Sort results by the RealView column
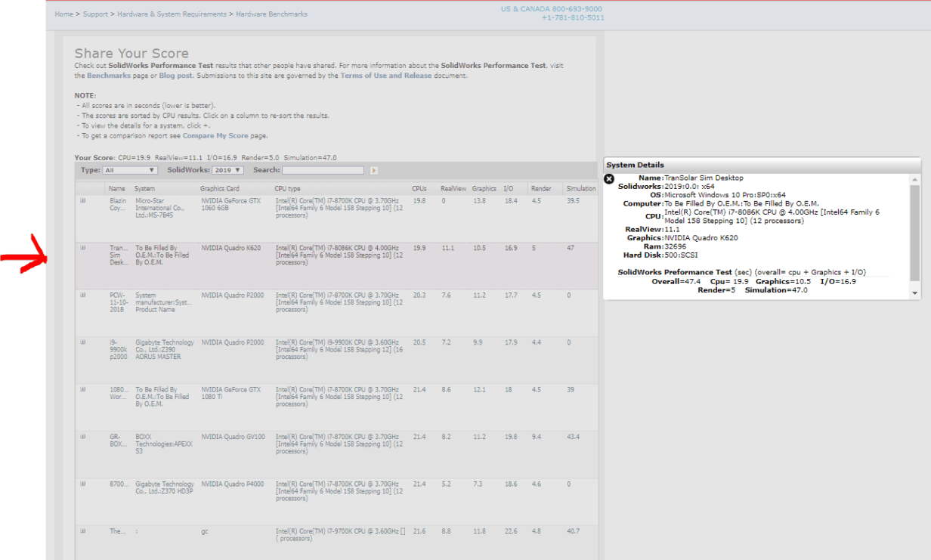The height and width of the screenshot is (560, 931). [453, 189]
